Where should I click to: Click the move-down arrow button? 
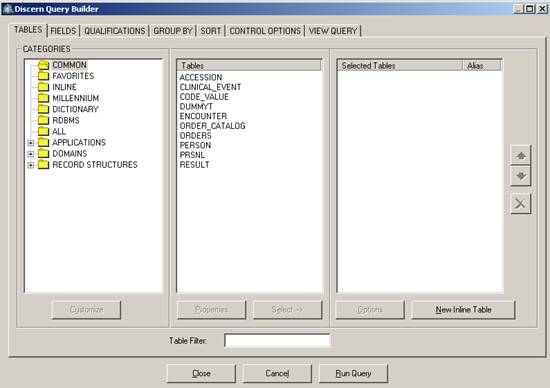[x=521, y=176]
